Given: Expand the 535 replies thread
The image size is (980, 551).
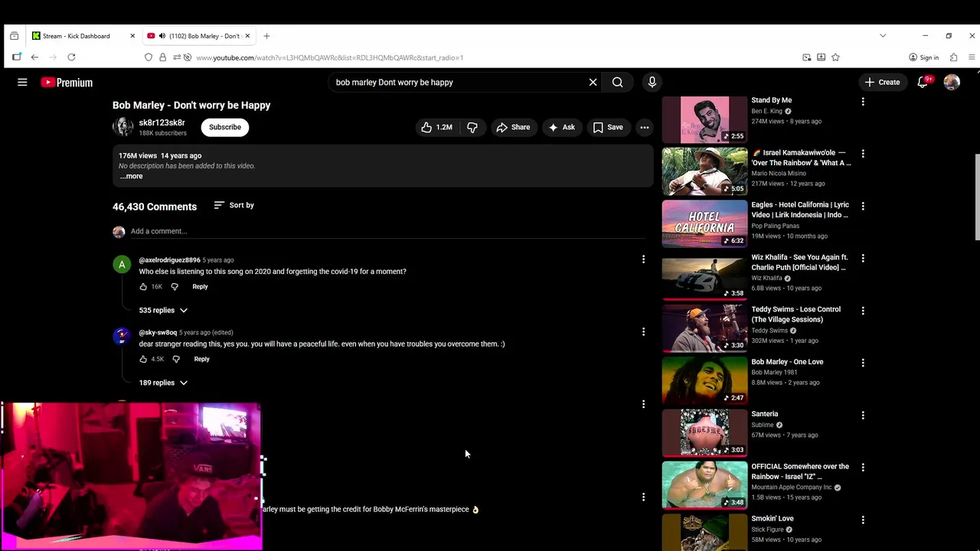Looking at the screenshot, I should click(x=163, y=310).
